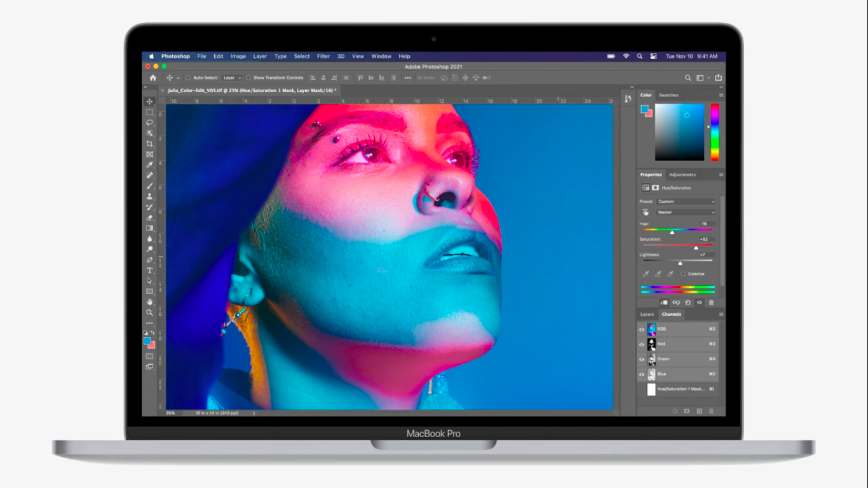Image resolution: width=868 pixels, height=488 pixels.
Task: Click the reset adjustment icon in Properties
Action: [x=688, y=302]
